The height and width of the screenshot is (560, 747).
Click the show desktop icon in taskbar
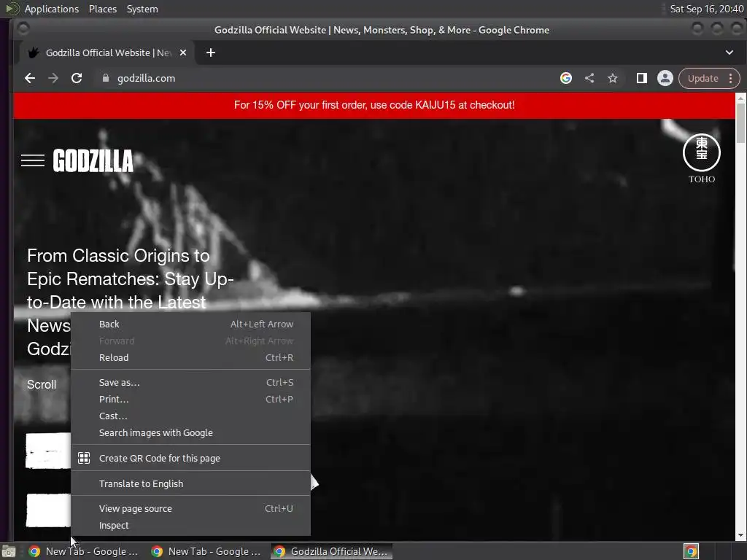click(9, 551)
